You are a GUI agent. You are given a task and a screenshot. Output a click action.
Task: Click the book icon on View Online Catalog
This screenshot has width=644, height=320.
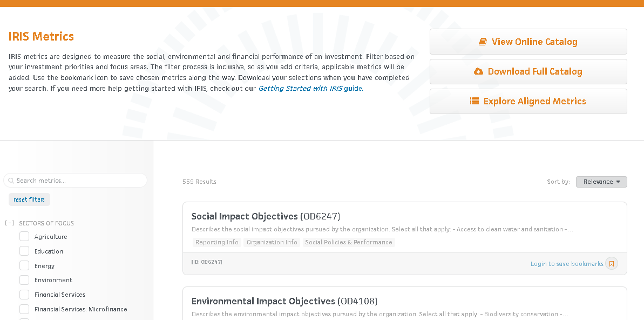(x=483, y=42)
